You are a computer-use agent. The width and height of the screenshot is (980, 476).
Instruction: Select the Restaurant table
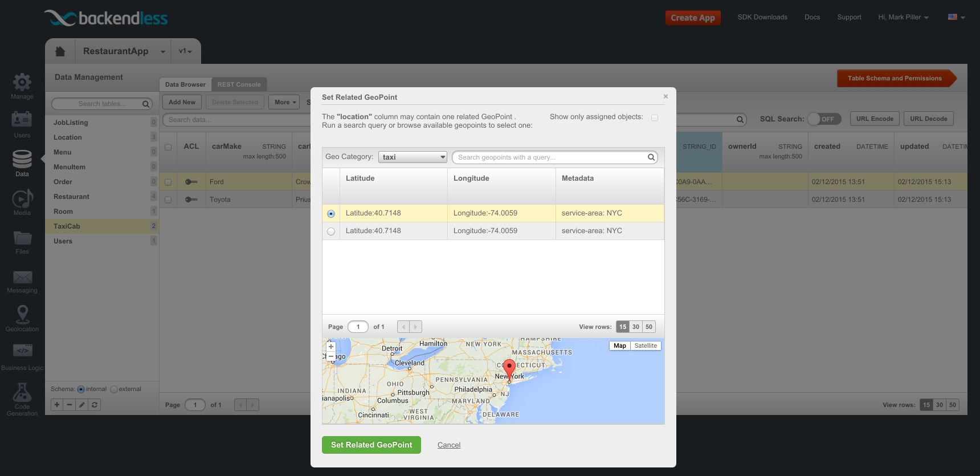pyautogui.click(x=101, y=197)
